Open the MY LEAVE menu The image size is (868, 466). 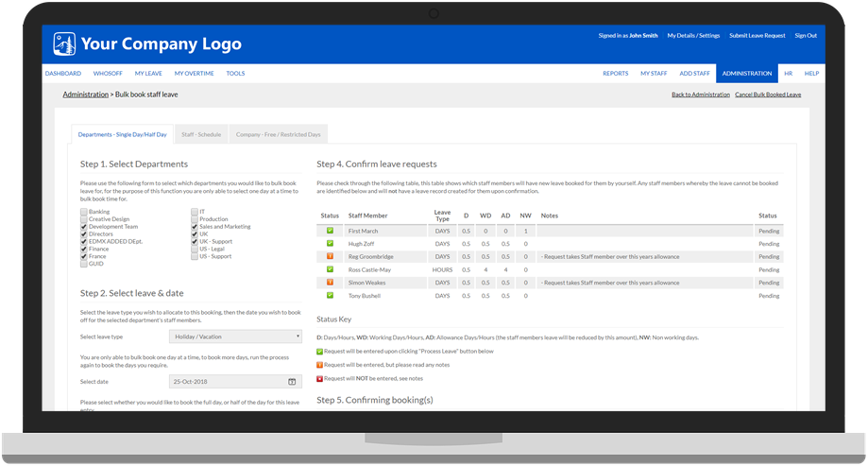click(148, 73)
